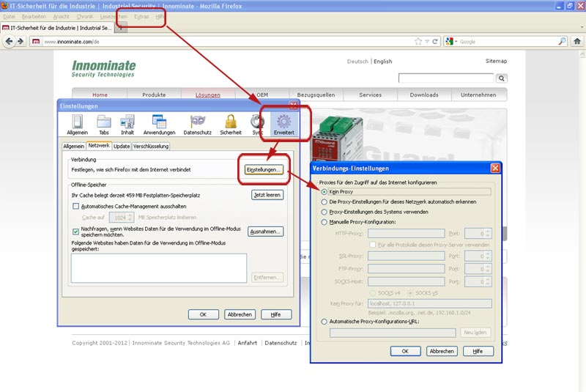Click the Anwendungen settings icon
Viewport: 586px width, 392px height.
(159, 122)
